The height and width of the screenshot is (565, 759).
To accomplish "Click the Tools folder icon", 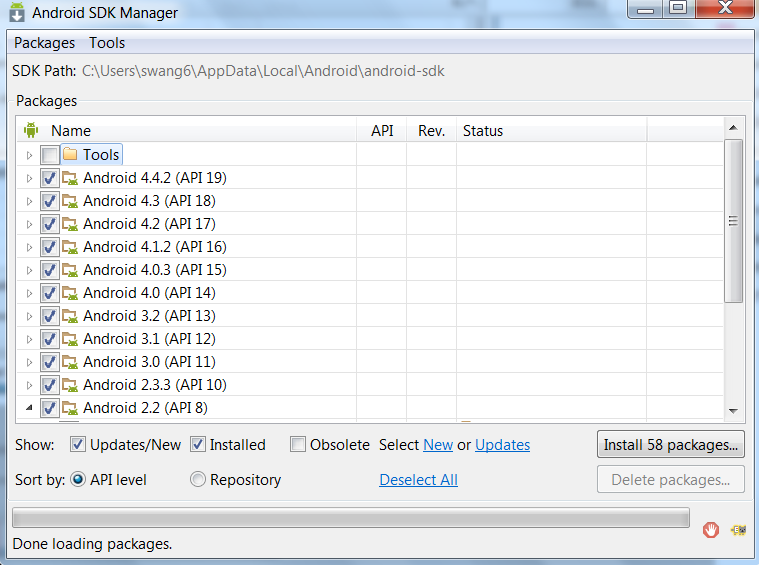I will coord(70,154).
